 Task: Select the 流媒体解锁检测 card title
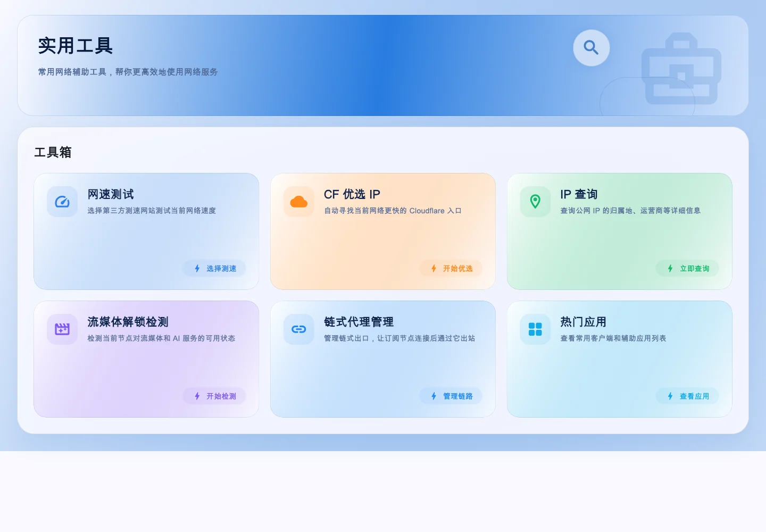[x=128, y=322]
